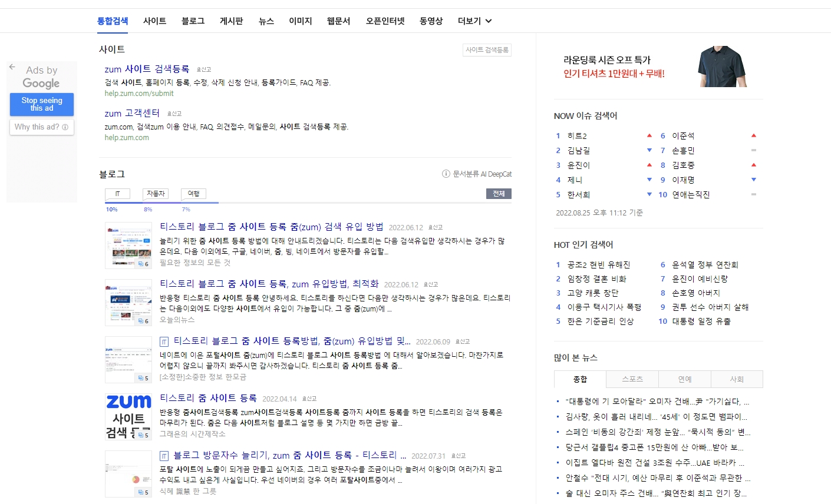
Task: Click trending keyword 한서희
Action: [578, 195]
